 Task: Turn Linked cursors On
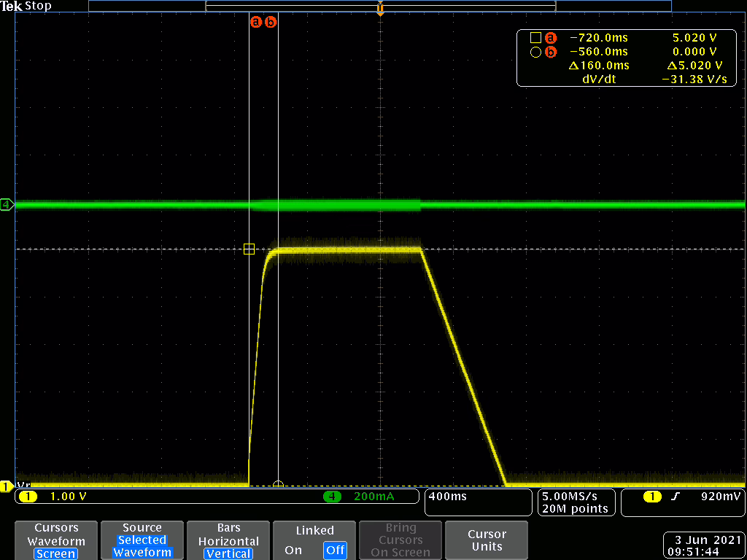coord(293,551)
